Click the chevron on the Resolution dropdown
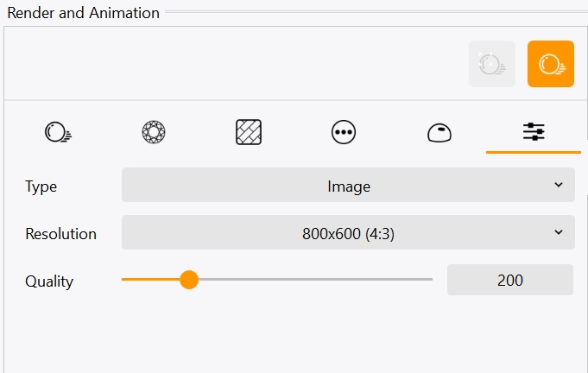 click(x=558, y=233)
